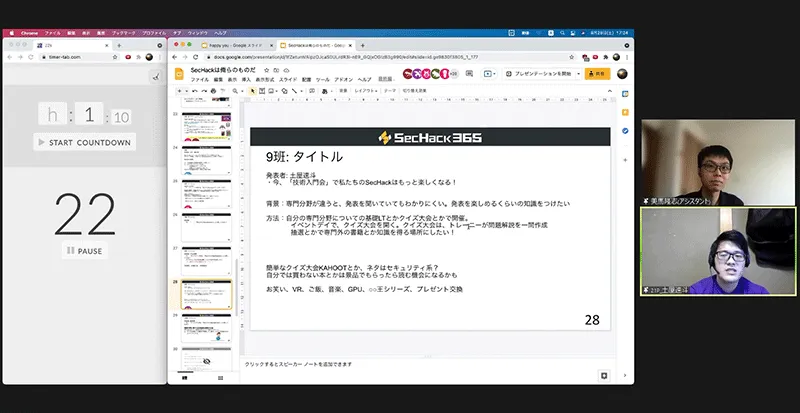Open a new tab in the Slides browser window
800x413 pixels.
click(363, 45)
